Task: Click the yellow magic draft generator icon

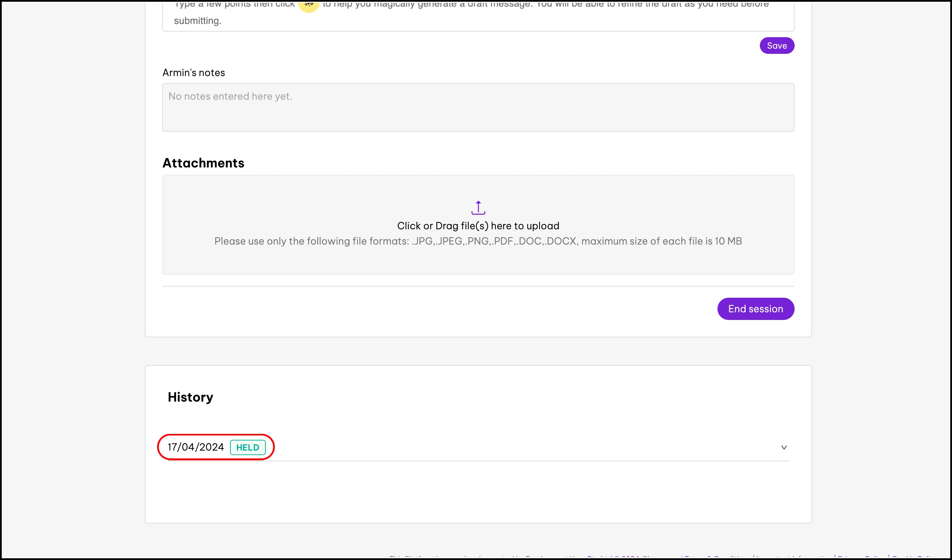Action: [x=309, y=5]
